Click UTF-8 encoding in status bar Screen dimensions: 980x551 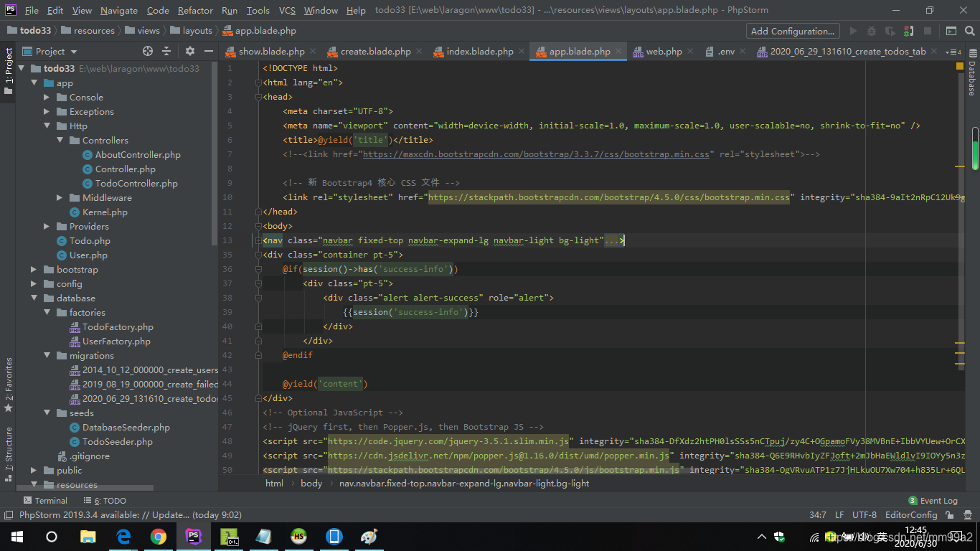pyautogui.click(x=864, y=515)
